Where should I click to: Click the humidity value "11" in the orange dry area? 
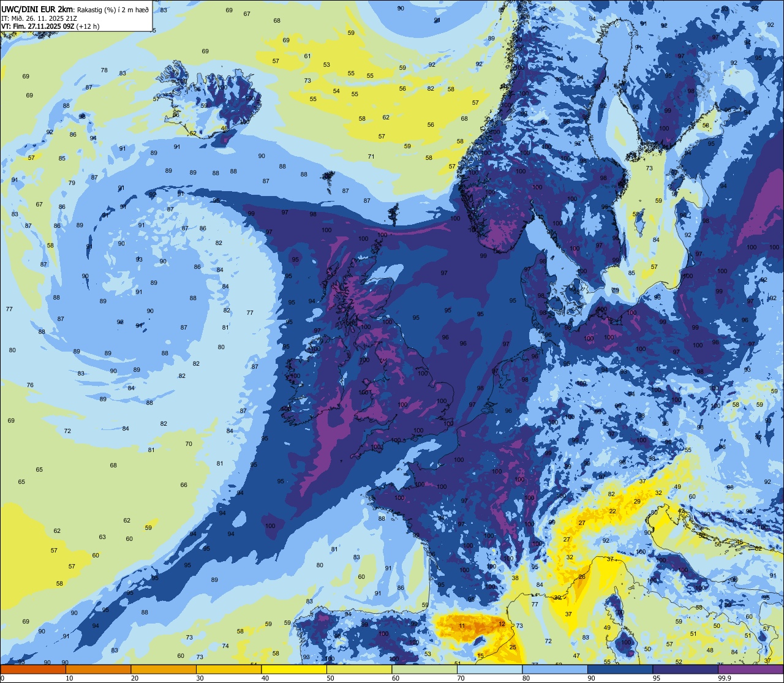(x=462, y=625)
